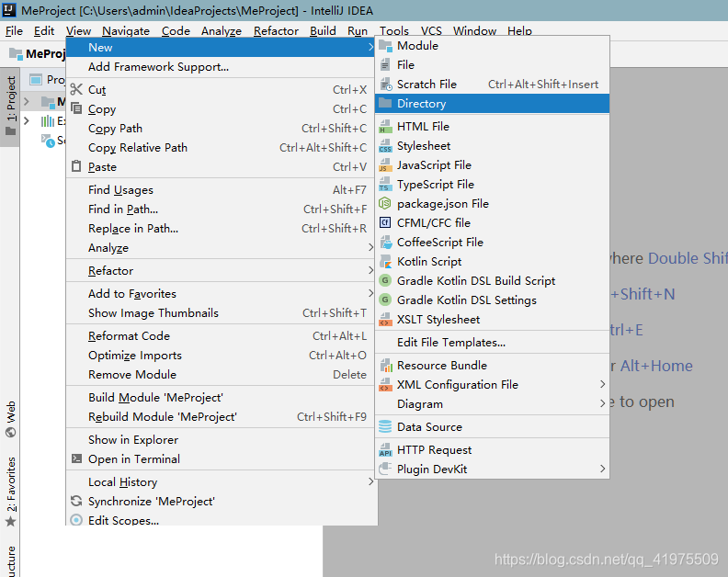Select Rebuild Module 'MeProject'
This screenshot has height=577, width=728.
pos(221,417)
